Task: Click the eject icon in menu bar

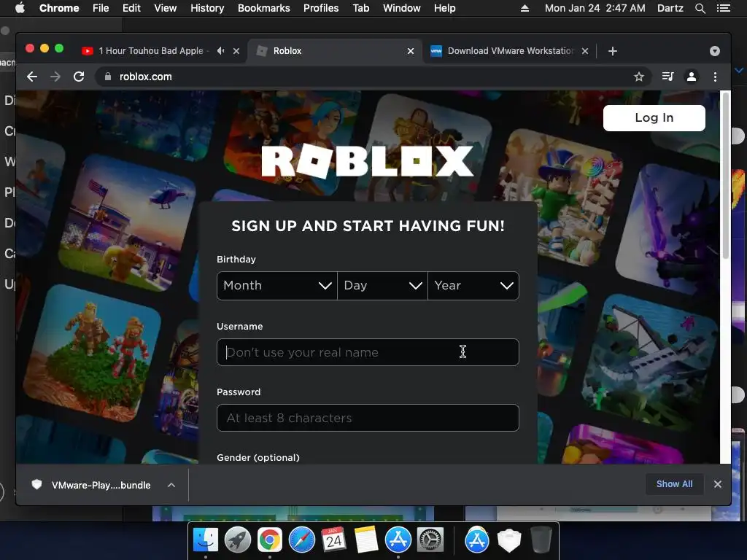Action: click(x=525, y=8)
